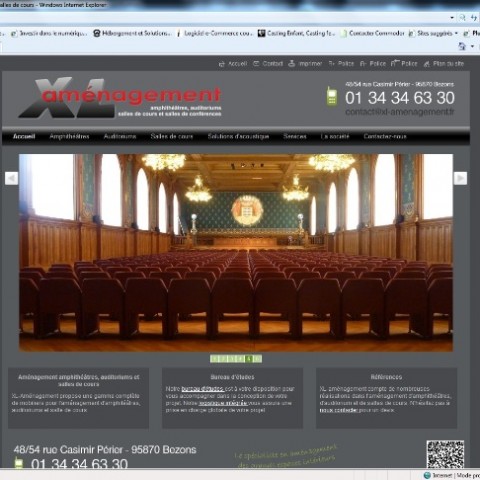Decrease font size with A- Police
Viewport: 480px width, 480px height.
[373, 63]
